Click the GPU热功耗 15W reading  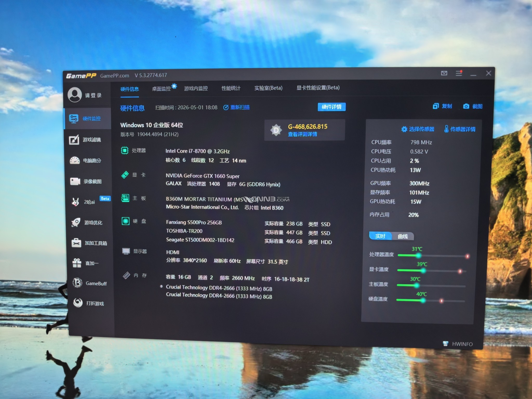(x=396, y=202)
